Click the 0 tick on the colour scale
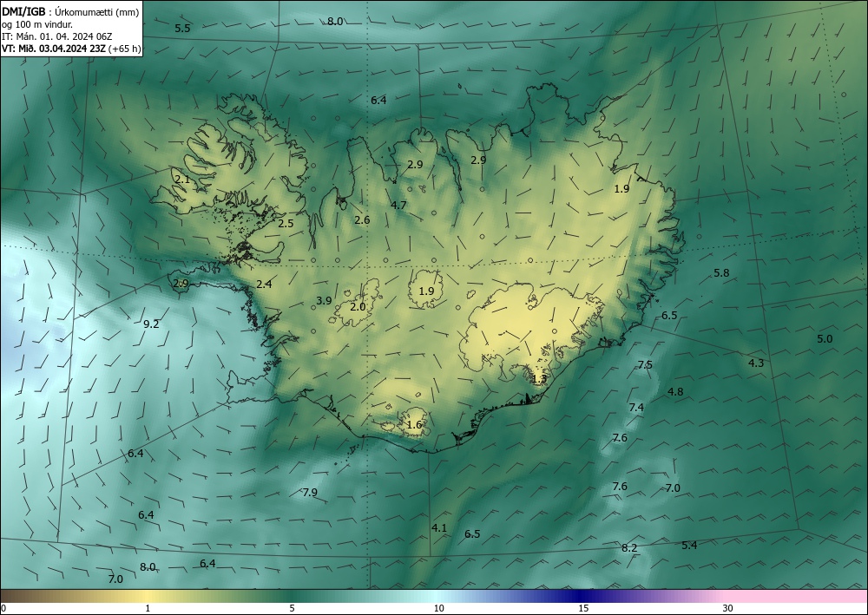The image size is (868, 615). (3, 608)
